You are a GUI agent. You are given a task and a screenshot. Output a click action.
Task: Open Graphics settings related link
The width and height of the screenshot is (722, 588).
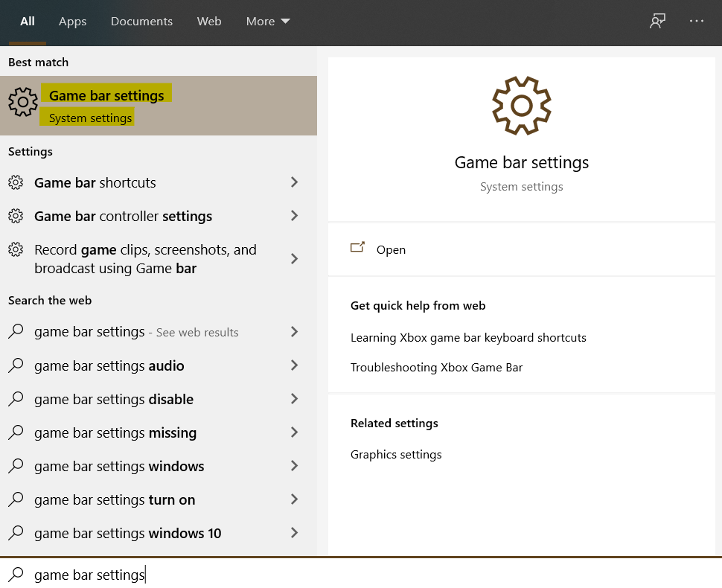point(396,455)
